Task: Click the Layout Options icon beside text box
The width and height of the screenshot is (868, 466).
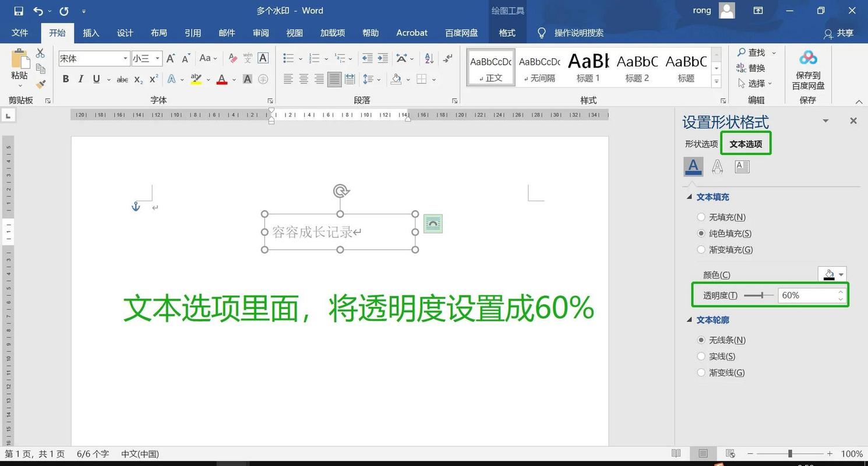Action: 433,224
